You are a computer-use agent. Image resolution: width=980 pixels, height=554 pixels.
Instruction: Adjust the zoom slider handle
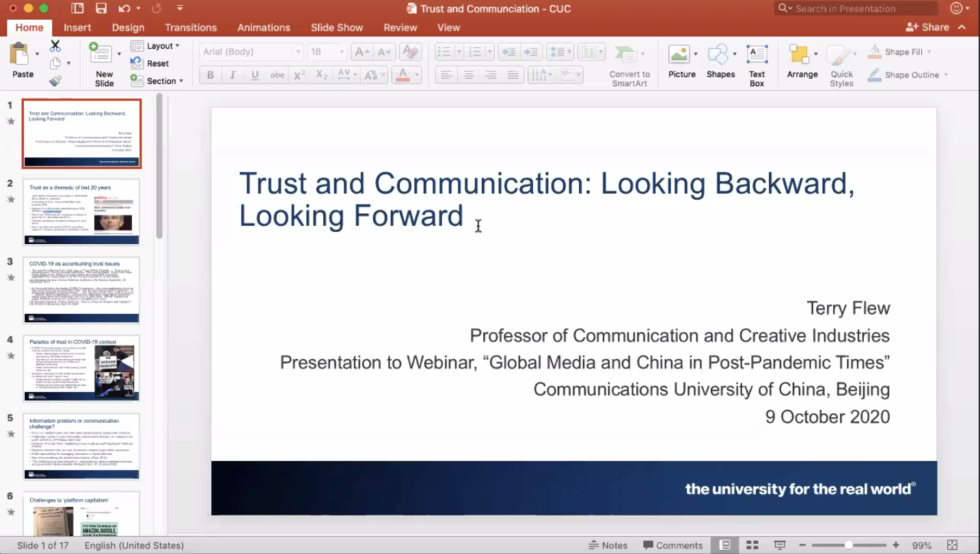pos(848,545)
